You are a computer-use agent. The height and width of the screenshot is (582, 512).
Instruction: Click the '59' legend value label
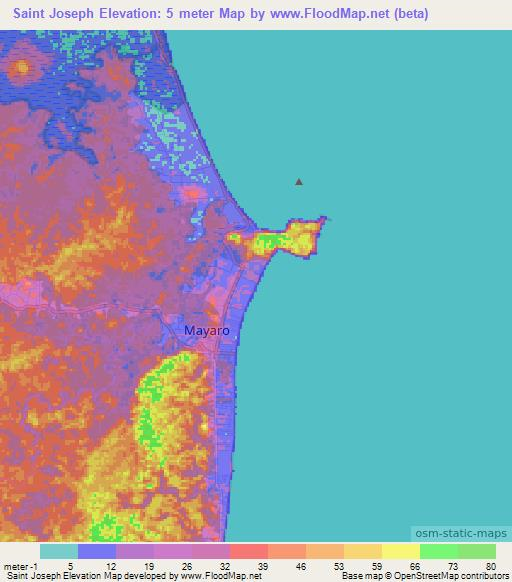click(x=377, y=566)
